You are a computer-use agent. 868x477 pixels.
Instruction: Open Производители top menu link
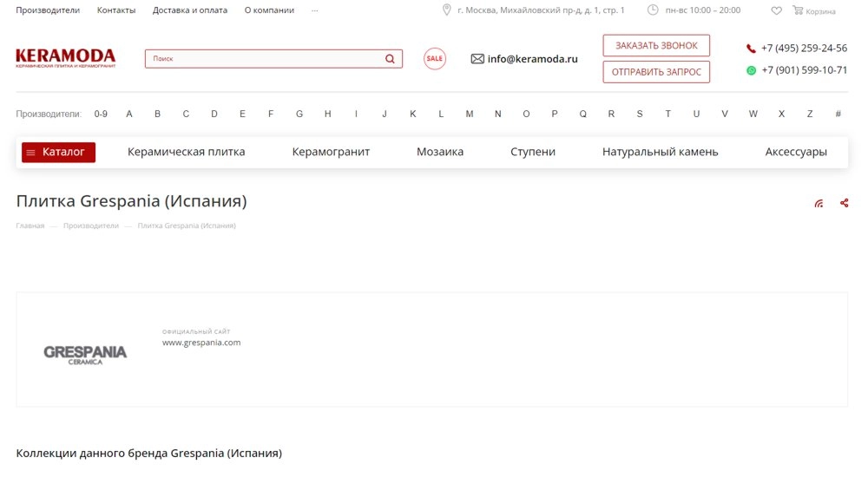pyautogui.click(x=48, y=10)
